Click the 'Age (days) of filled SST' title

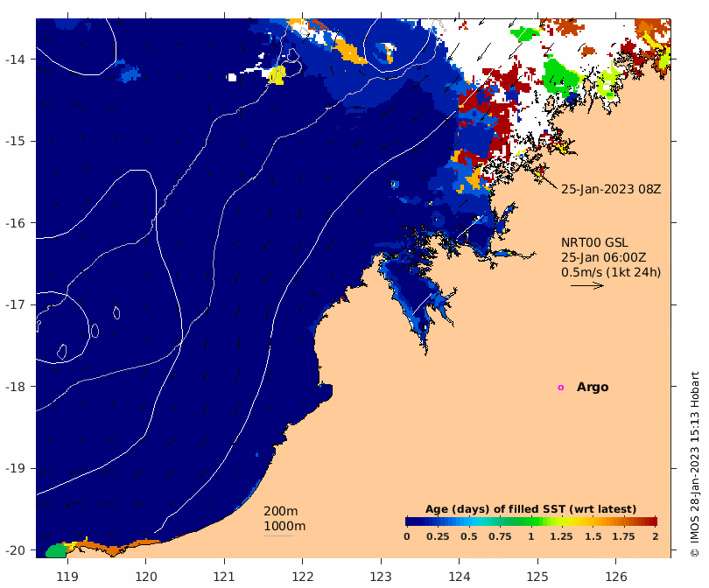pos(530,509)
